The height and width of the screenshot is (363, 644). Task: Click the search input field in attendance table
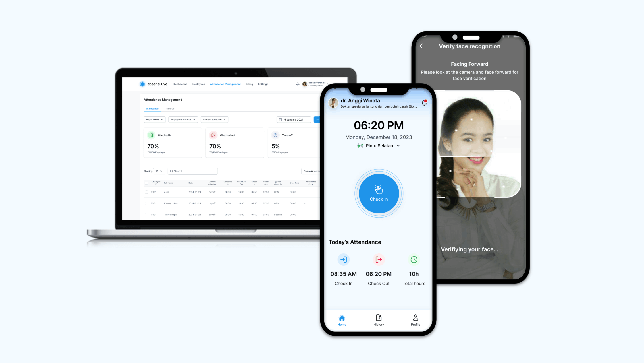192,171
